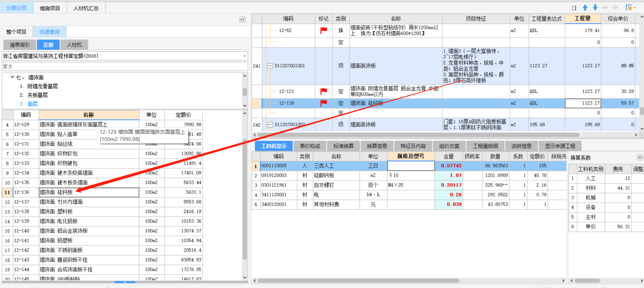Collapse the 七、墙饰面 tree node
The width and height of the screenshot is (644, 288).
point(12,77)
